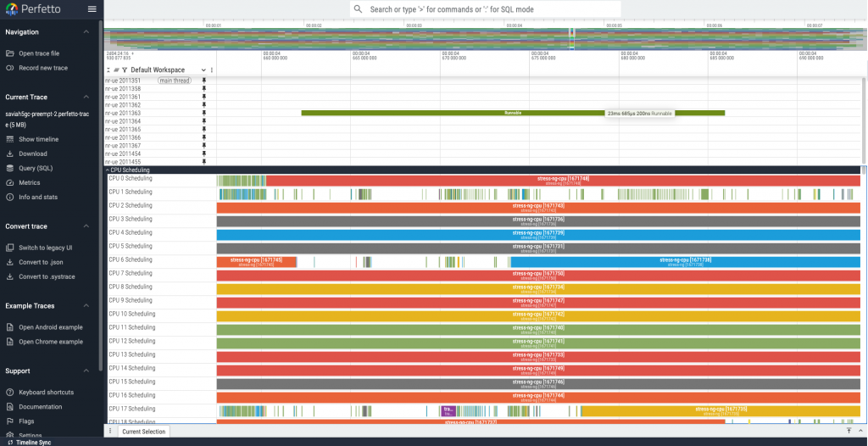
Task: Unpin the nr-ue 2011454 track
Action: 203,153
